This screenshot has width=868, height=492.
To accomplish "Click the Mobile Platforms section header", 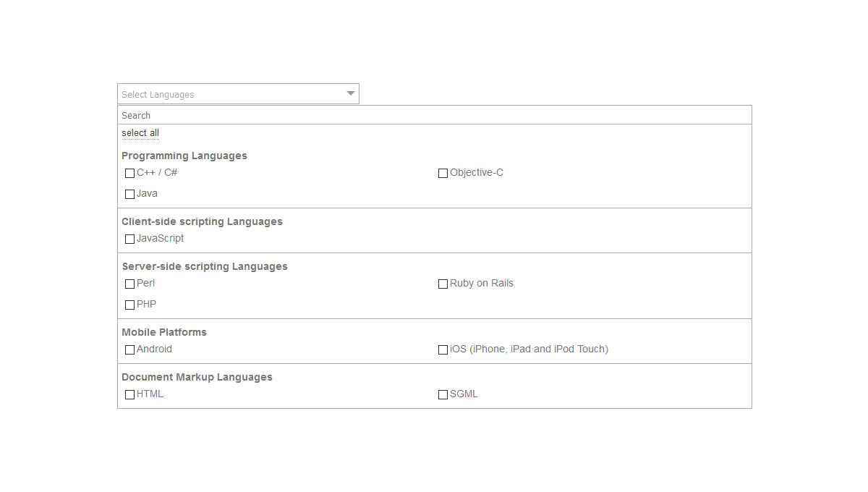I will pos(164,332).
